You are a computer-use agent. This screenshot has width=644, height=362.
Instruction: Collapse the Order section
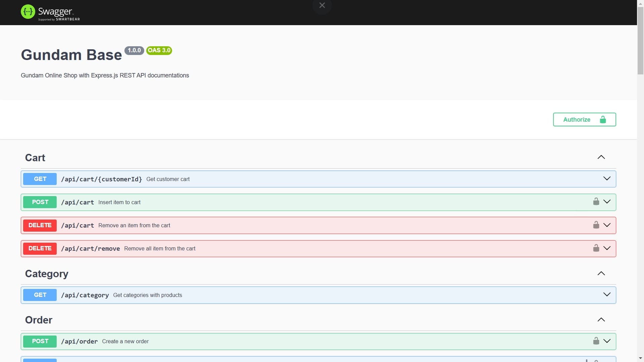(x=601, y=320)
